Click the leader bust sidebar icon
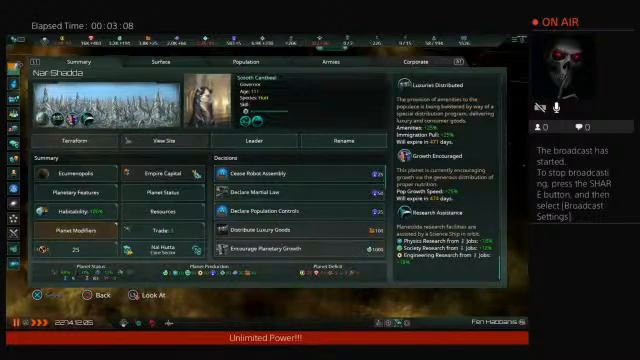Screen dimensions: 640x360 pos(13,173)
